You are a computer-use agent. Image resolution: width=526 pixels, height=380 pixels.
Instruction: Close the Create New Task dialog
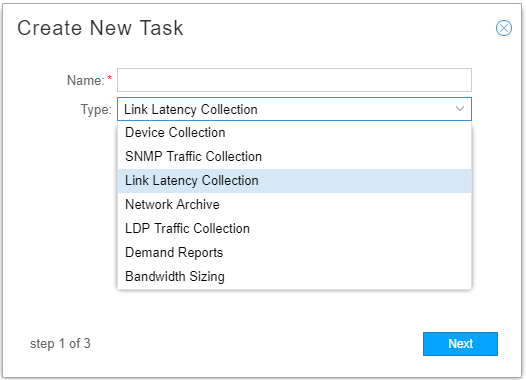point(504,28)
